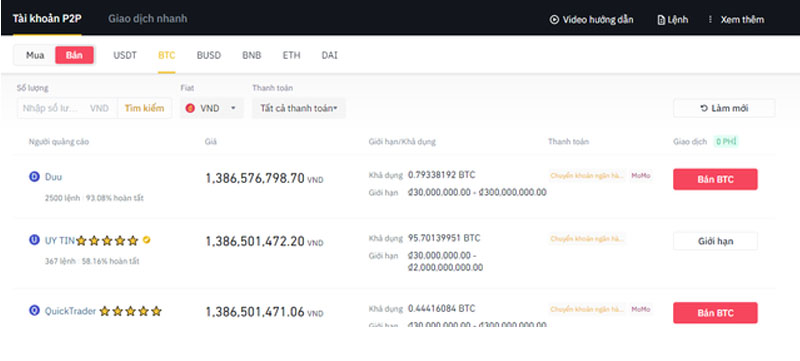
Task: Click the price 1,386,576,798.70 VND
Action: click(x=264, y=178)
